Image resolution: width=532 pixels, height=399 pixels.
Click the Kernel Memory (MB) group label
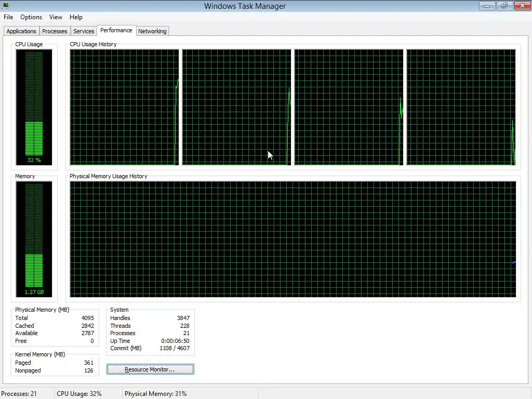tap(40, 354)
